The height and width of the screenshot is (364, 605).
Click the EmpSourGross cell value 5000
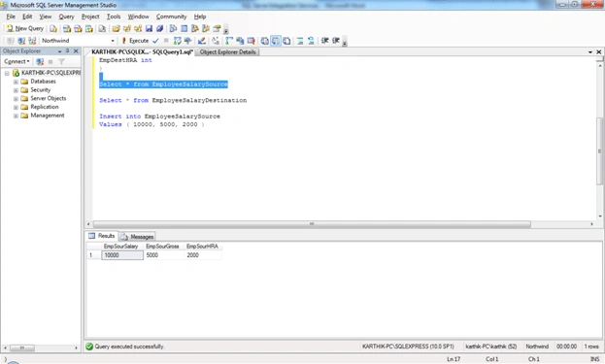(163, 255)
